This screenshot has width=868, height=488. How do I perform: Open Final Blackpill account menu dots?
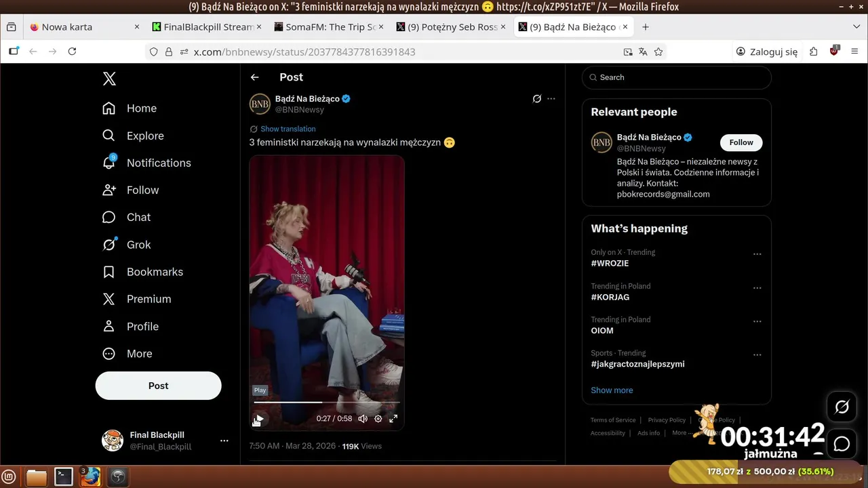pyautogui.click(x=224, y=441)
